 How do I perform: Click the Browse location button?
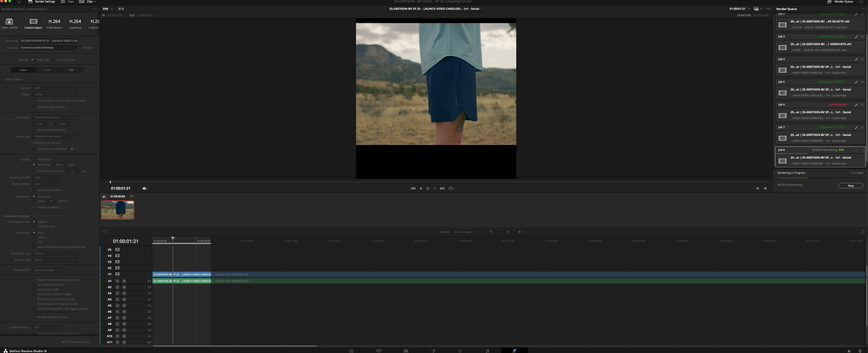point(88,48)
